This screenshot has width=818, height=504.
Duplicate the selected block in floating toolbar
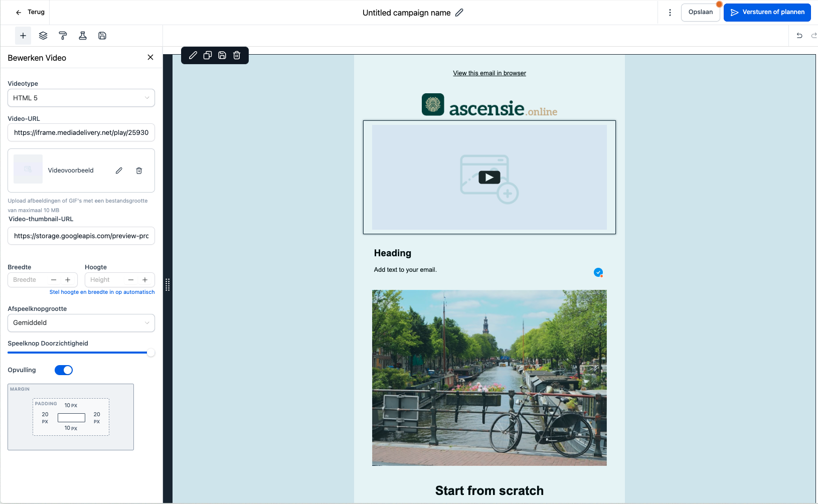[208, 55]
